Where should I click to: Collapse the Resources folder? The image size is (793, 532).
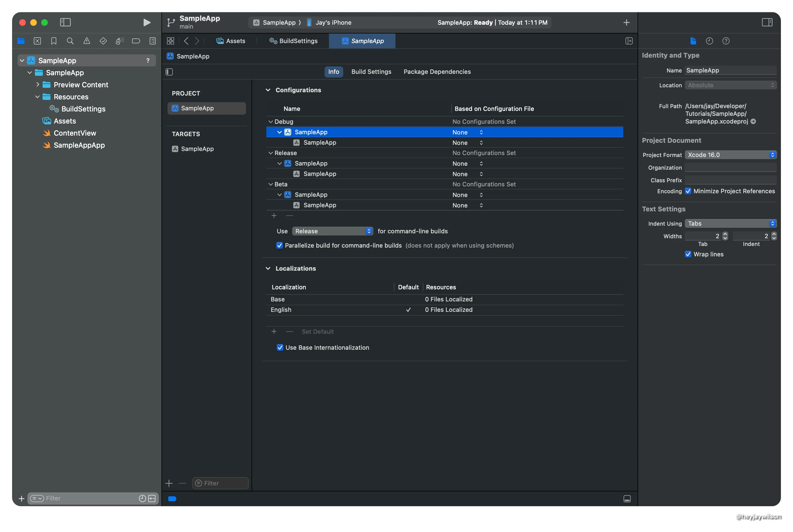pos(37,97)
